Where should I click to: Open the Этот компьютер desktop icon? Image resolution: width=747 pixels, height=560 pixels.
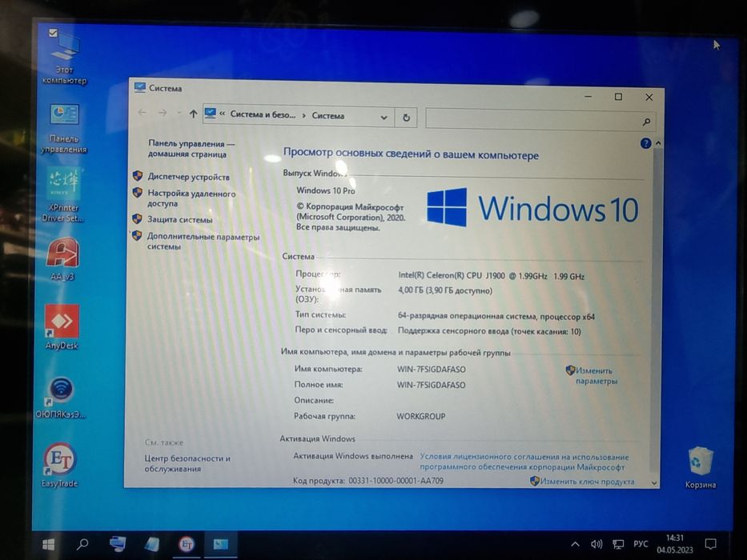[x=65, y=56]
